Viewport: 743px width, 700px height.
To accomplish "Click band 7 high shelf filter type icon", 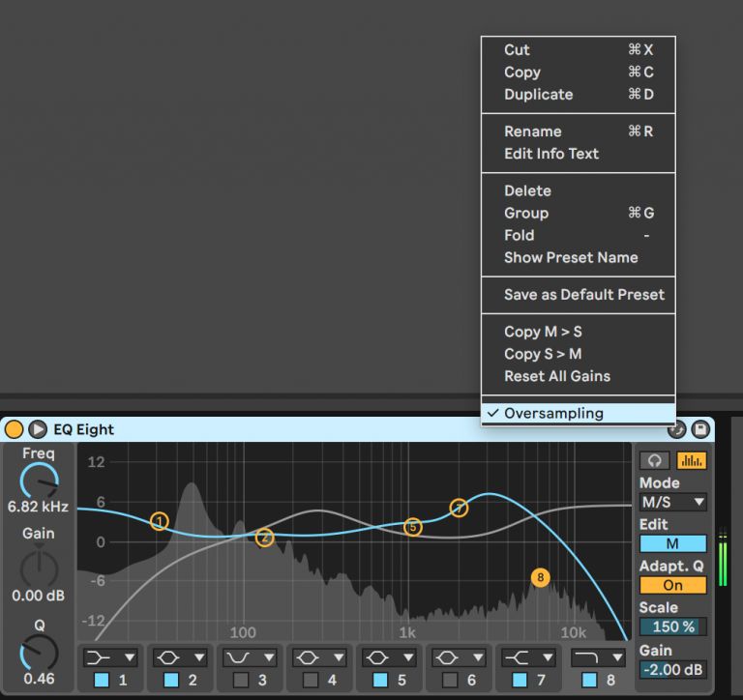I will [x=517, y=657].
